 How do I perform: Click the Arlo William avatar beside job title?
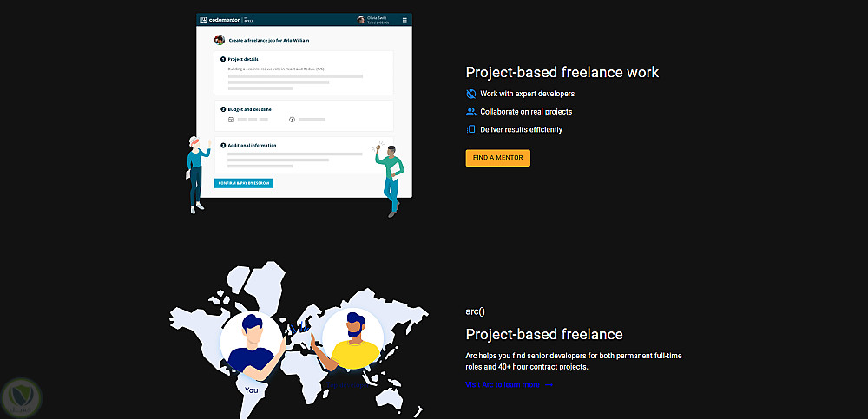coord(220,40)
